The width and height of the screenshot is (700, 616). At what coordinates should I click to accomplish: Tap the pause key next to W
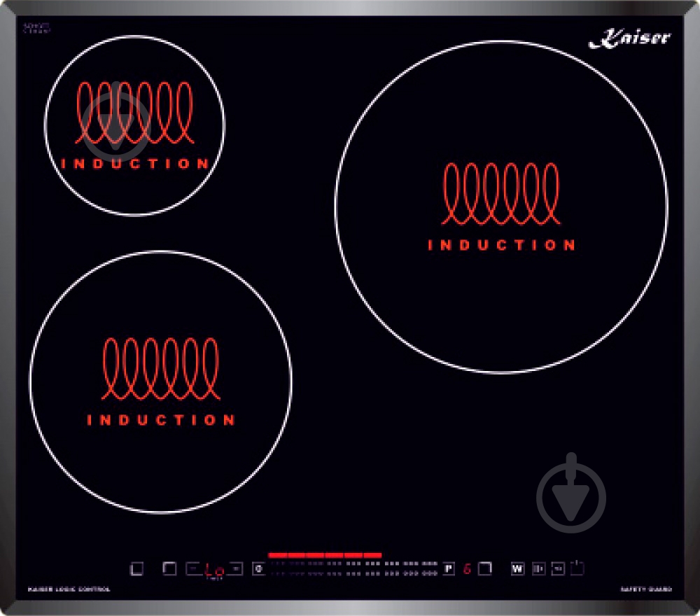(x=538, y=568)
